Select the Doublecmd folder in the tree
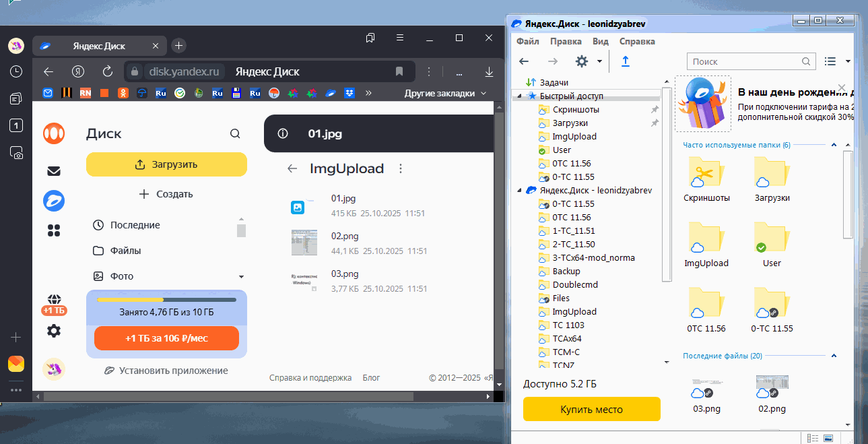The width and height of the screenshot is (868, 444). pyautogui.click(x=574, y=284)
